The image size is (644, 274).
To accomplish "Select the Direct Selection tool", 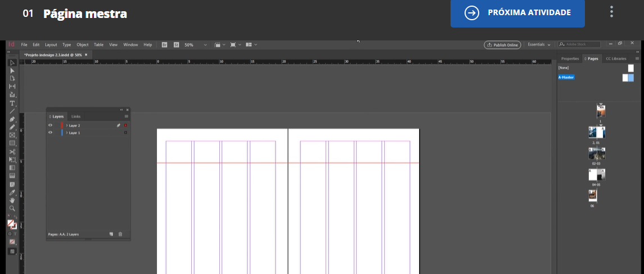I will [x=12, y=71].
